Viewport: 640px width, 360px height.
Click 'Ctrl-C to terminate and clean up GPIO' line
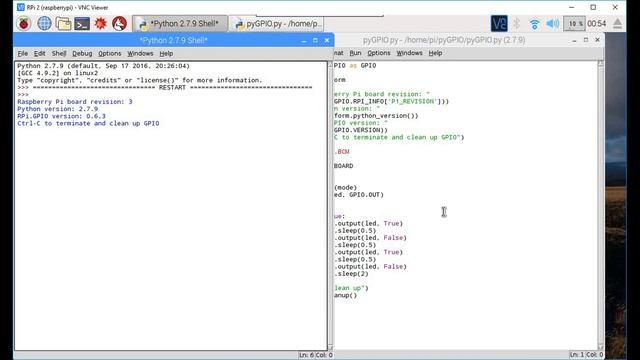(88, 123)
